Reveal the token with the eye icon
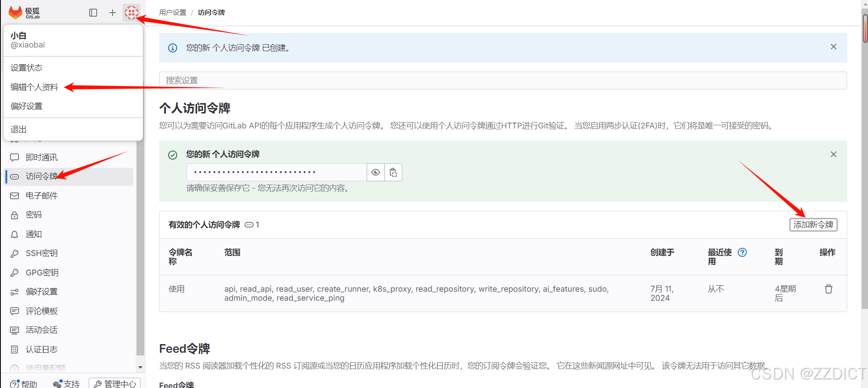Screen dimensions: 868x388 [x=376, y=172]
